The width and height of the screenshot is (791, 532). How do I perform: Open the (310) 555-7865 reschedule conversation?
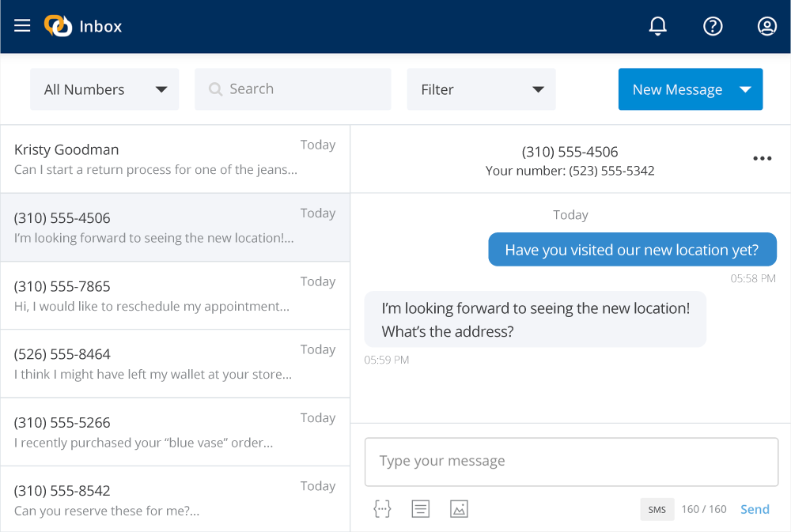coord(175,296)
